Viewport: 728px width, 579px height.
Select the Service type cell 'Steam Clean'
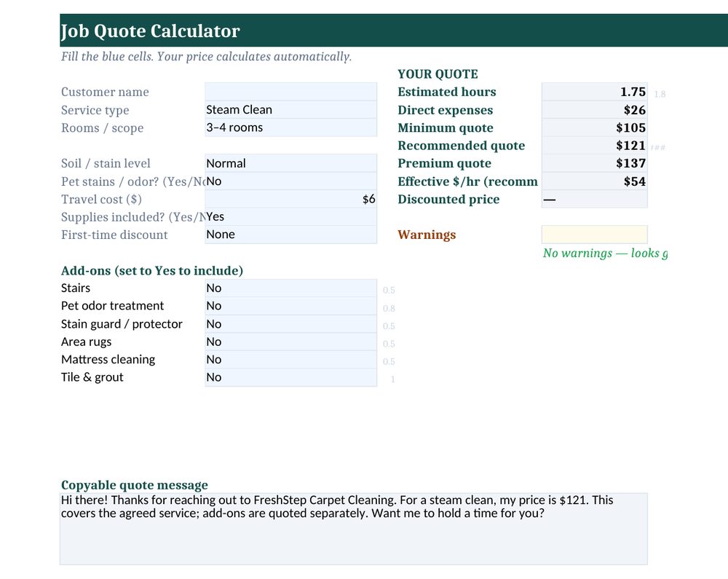pos(290,109)
